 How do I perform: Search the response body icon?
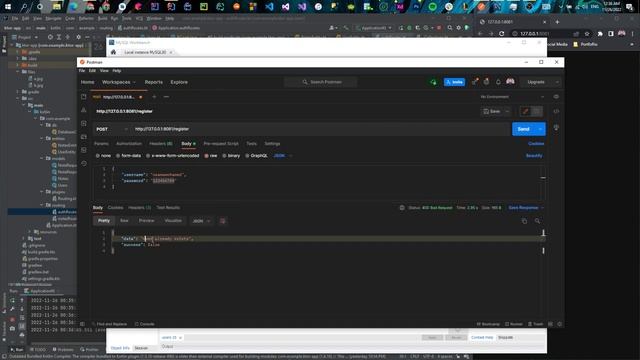537,221
